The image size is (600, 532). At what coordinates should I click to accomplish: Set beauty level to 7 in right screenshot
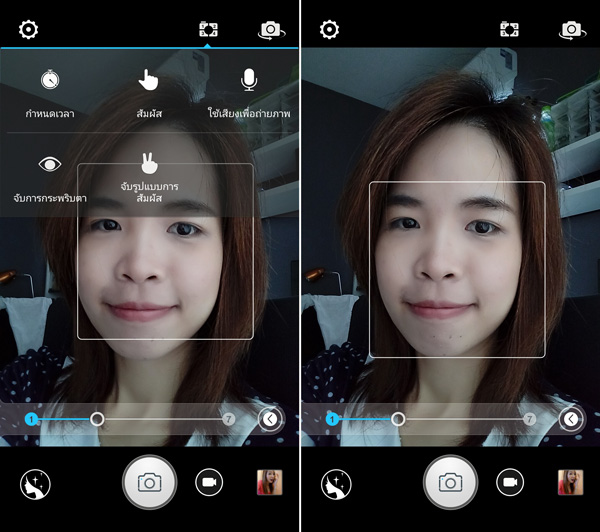[x=529, y=419]
